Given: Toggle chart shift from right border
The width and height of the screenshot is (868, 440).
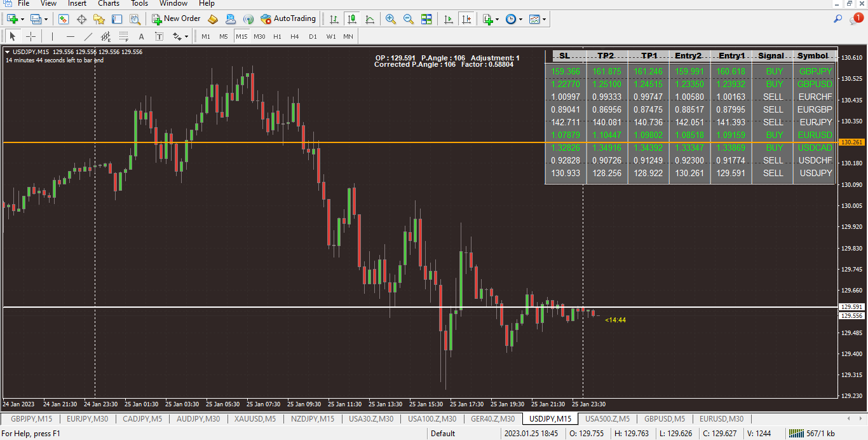Looking at the screenshot, I should [x=467, y=19].
